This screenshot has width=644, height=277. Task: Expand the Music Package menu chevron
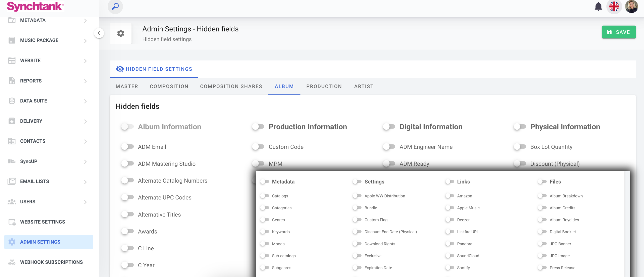click(x=85, y=41)
